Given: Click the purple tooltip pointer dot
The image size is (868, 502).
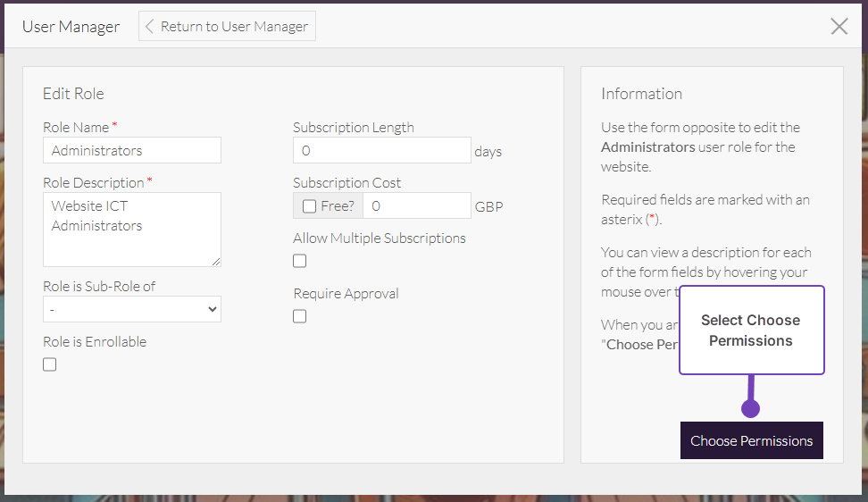Looking at the screenshot, I should click(751, 408).
